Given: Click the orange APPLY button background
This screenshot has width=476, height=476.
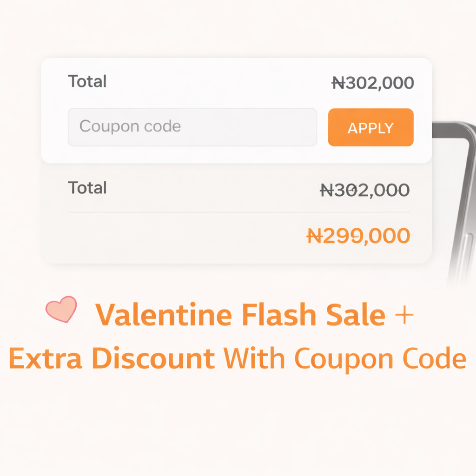Looking at the screenshot, I should (370, 127).
